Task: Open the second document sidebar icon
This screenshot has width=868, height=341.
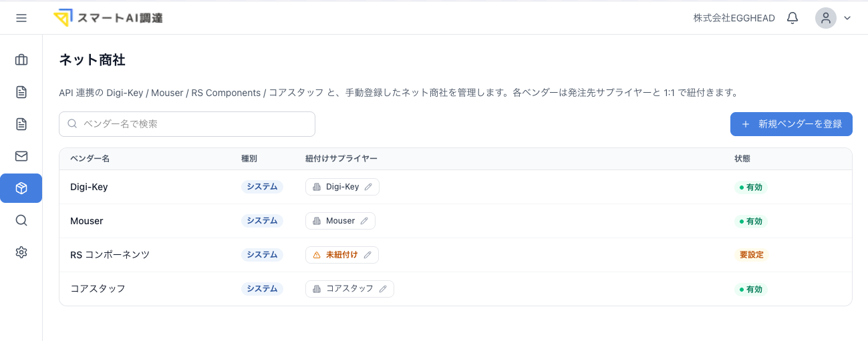Action: click(21, 124)
